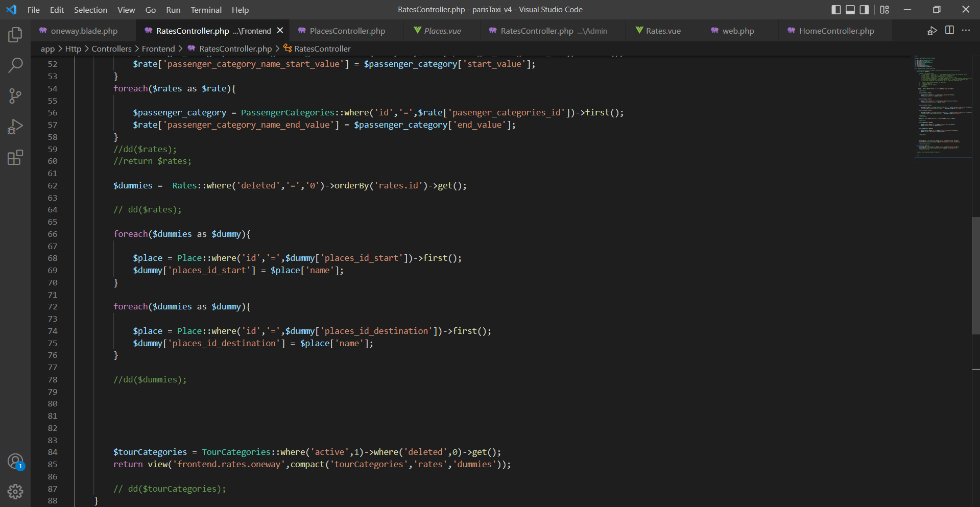
Task: Open the Search view in activity bar
Action: [15, 65]
